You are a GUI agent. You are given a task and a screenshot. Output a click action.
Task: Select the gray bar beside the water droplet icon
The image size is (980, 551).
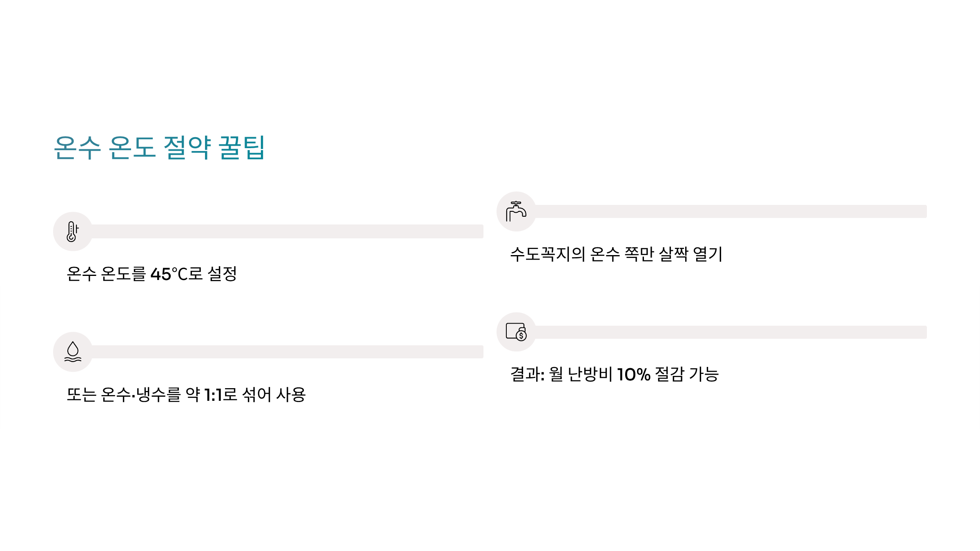(287, 352)
